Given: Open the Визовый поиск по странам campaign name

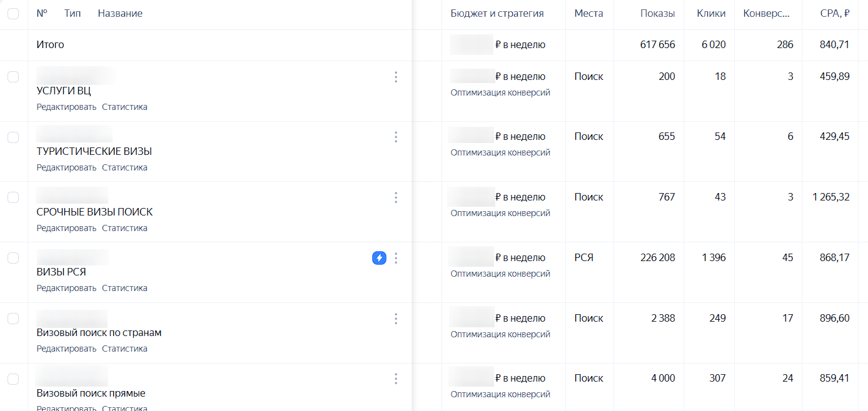Looking at the screenshot, I should [99, 332].
